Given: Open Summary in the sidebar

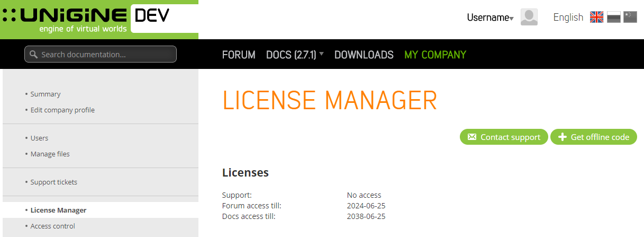Looking at the screenshot, I should tap(46, 94).
